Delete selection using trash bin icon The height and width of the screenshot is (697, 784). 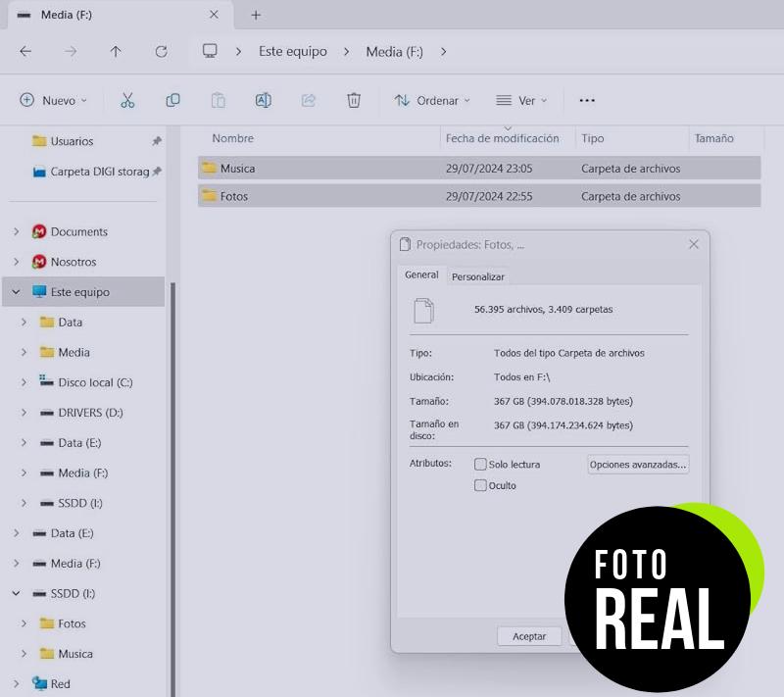(x=354, y=101)
